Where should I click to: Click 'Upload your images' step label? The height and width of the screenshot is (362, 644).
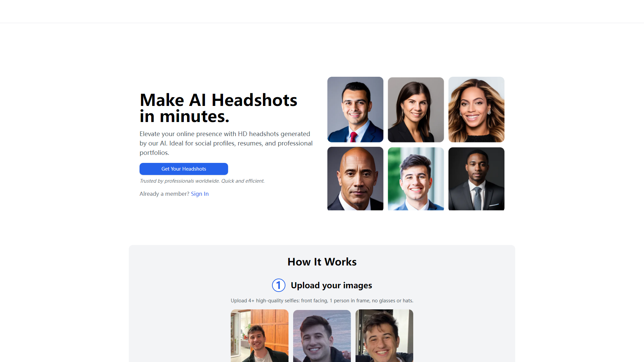[331, 285]
